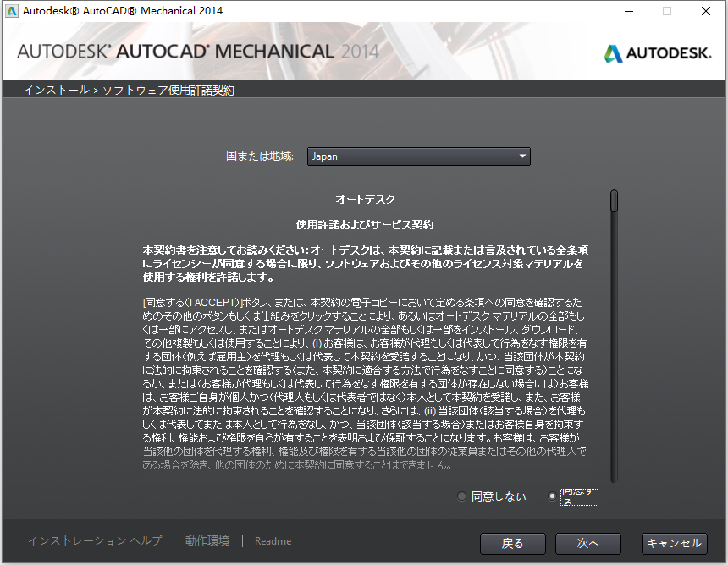The width and height of the screenshot is (728, 565).
Task: Click the 使用許諾およびサービス契約 heading
Action: tap(365, 225)
